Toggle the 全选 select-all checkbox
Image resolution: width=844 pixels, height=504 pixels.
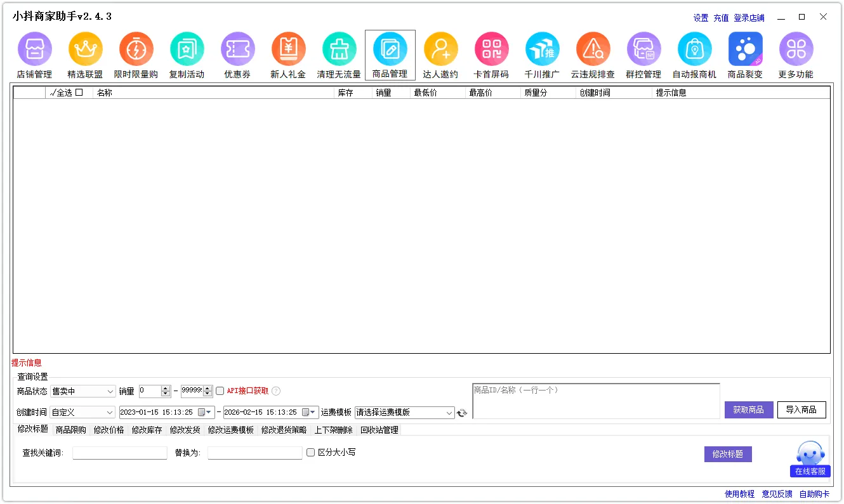click(79, 93)
